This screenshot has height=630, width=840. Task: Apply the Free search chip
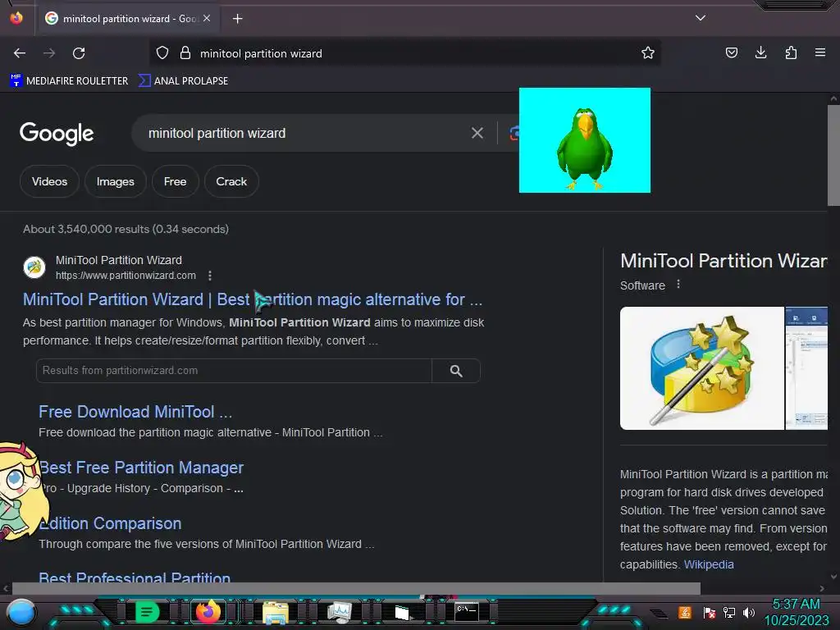coord(176,181)
